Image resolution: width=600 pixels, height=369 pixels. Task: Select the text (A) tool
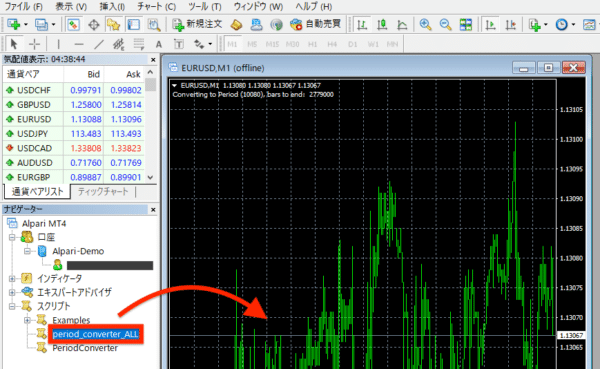pyautogui.click(x=159, y=44)
